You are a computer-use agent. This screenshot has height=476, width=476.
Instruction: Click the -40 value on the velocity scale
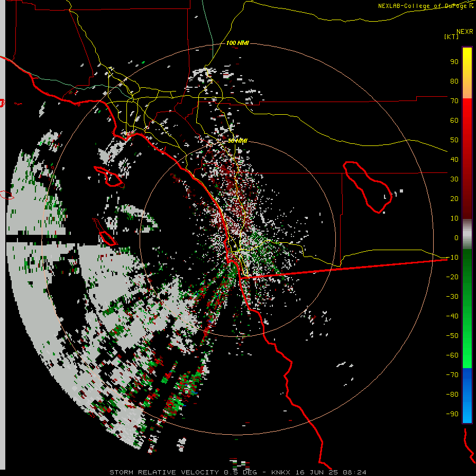452,316
